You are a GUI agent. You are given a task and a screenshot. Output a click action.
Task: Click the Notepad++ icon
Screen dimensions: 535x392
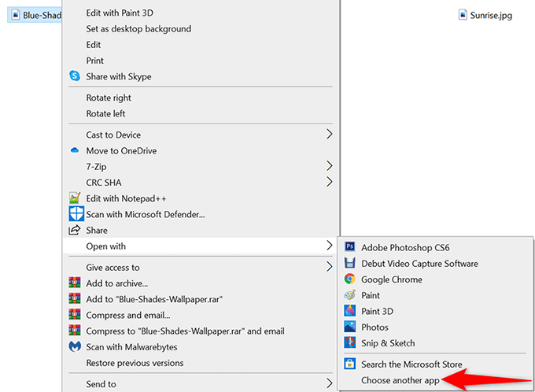(75, 198)
